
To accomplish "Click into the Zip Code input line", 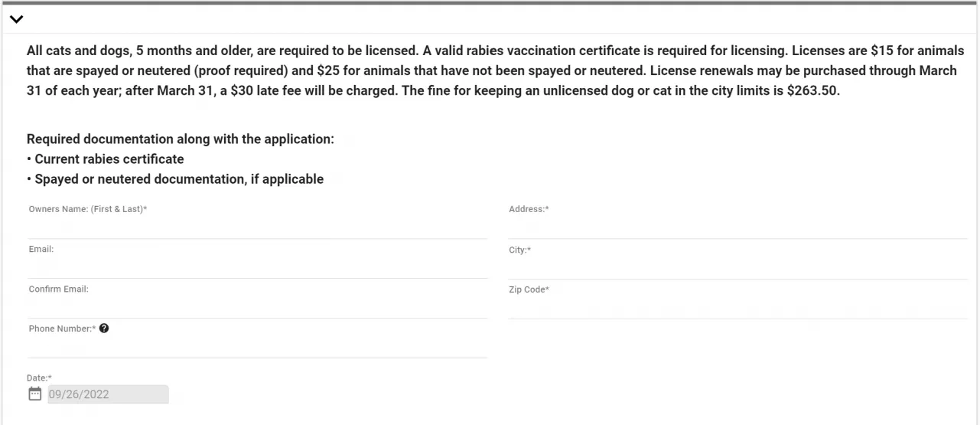I will point(737,309).
